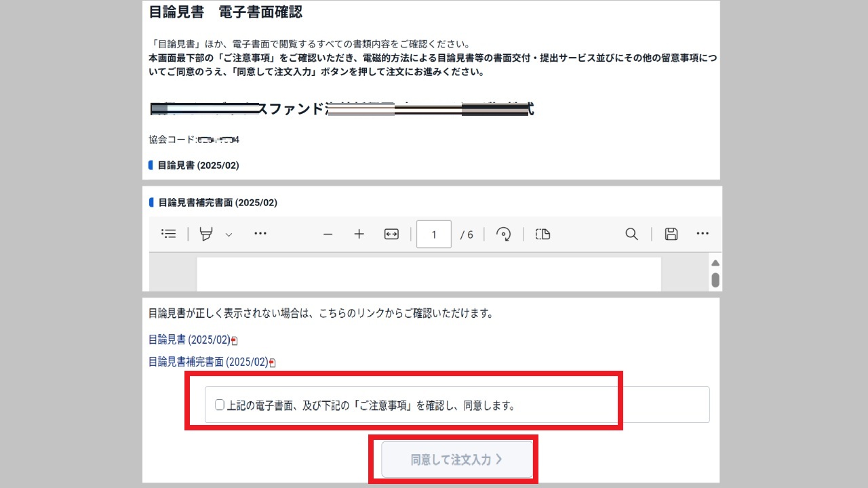Select the PDF highlight tool
This screenshot has width=868, height=488.
(x=206, y=234)
